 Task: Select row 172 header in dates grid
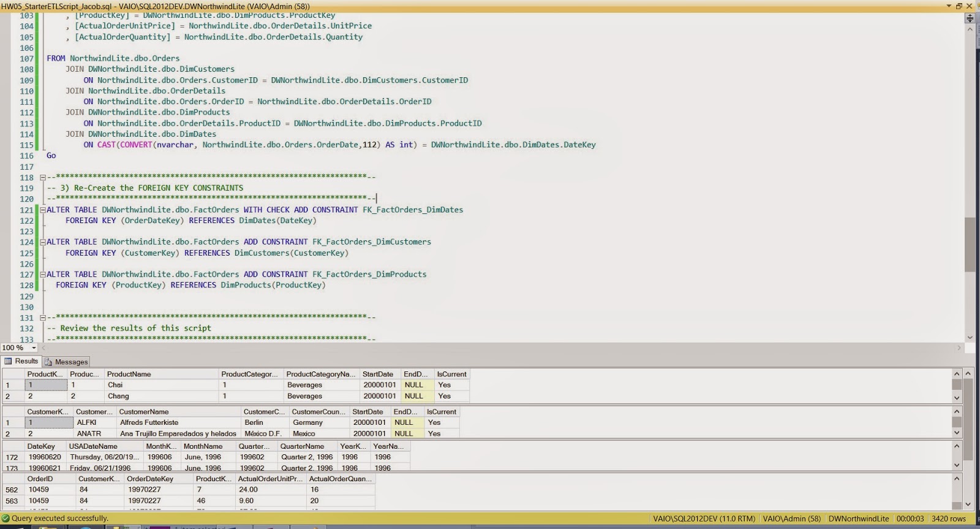pos(12,457)
